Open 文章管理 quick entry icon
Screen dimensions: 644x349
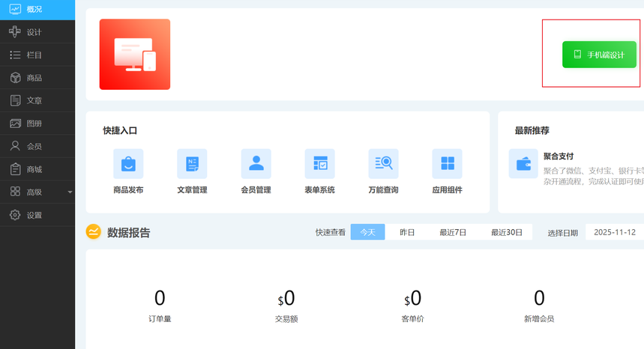tap(192, 163)
